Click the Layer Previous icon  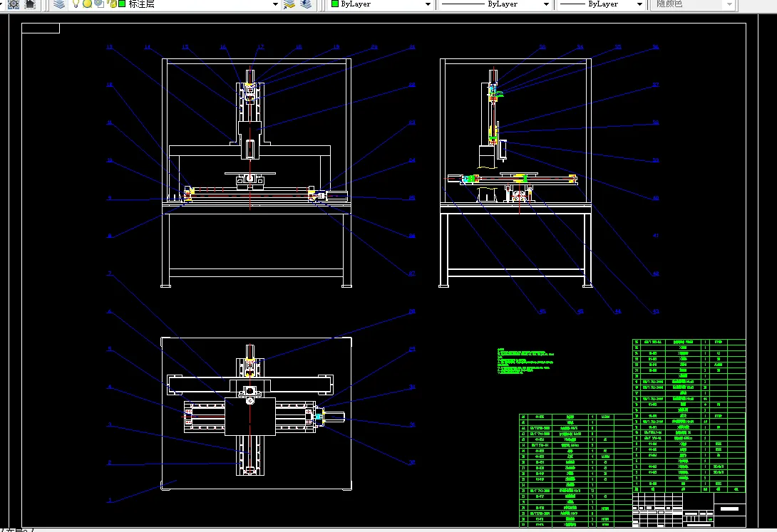tap(307, 4)
